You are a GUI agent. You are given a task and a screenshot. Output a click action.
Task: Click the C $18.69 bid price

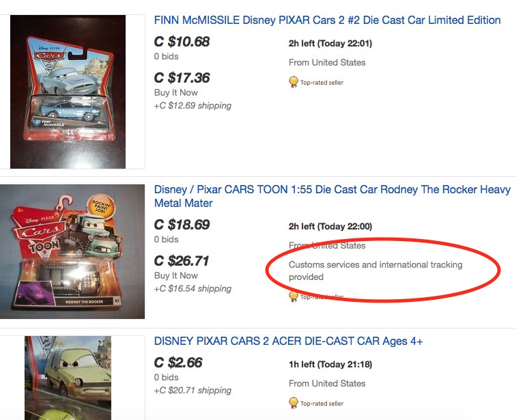[182, 225]
